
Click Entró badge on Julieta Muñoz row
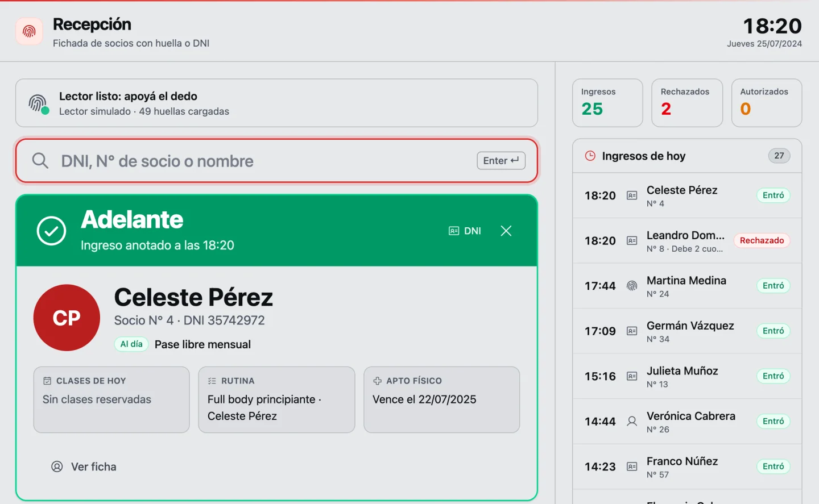tap(773, 376)
